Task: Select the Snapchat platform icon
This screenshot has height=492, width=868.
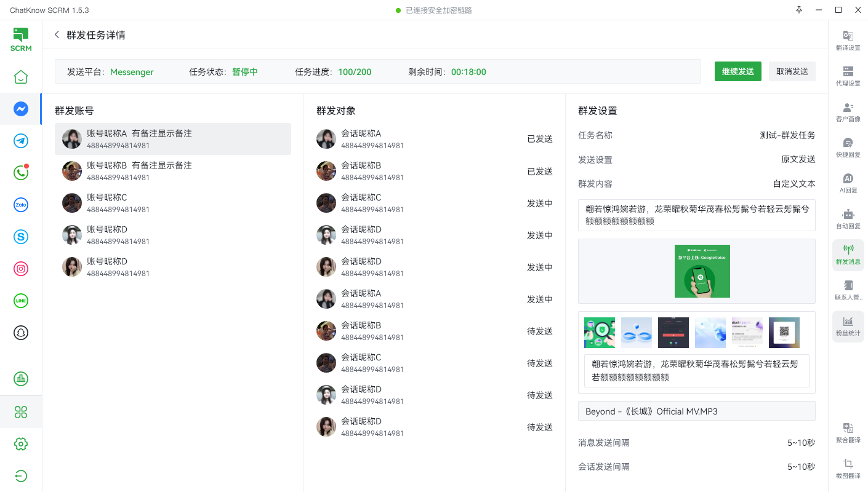Action: (21, 333)
